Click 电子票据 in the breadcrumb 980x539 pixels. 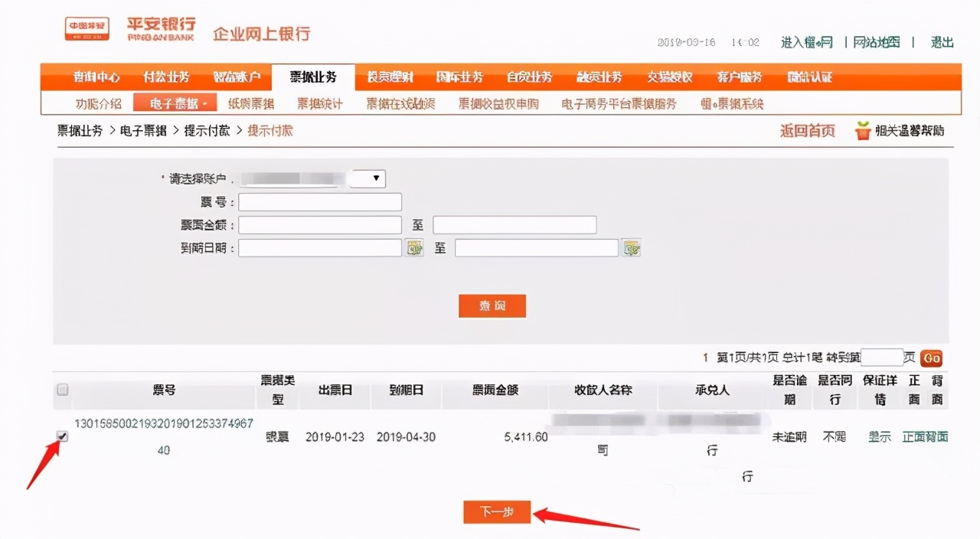pos(143,131)
